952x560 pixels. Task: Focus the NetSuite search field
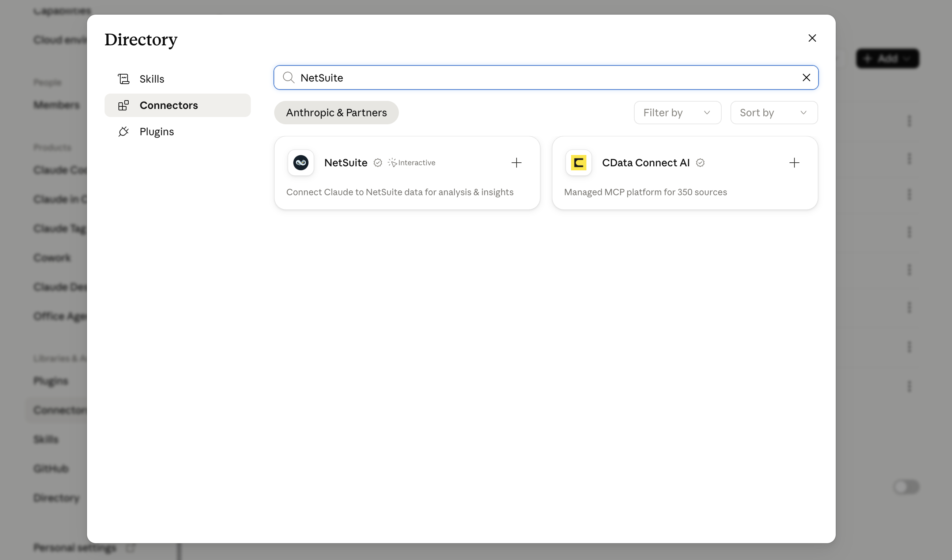coord(545,77)
